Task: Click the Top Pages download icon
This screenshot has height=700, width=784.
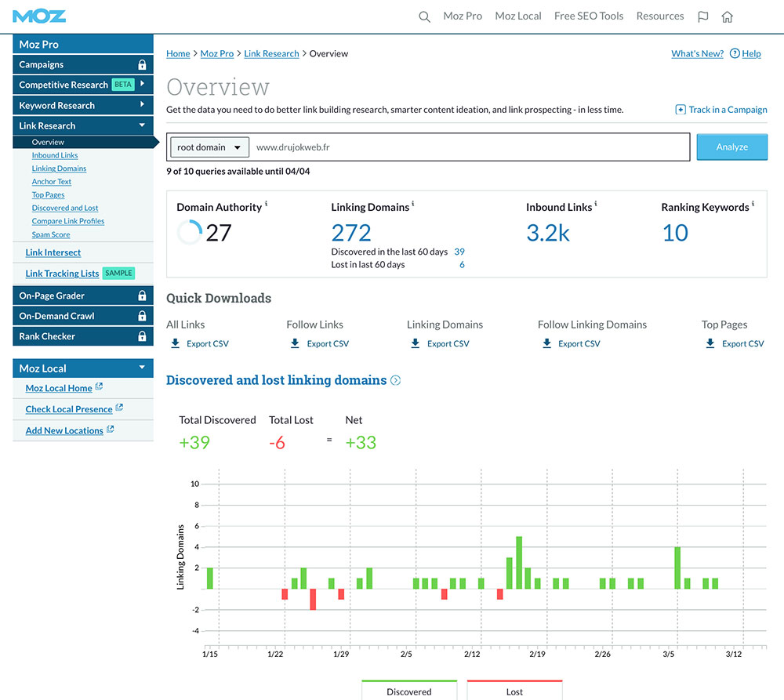Action: coord(710,343)
